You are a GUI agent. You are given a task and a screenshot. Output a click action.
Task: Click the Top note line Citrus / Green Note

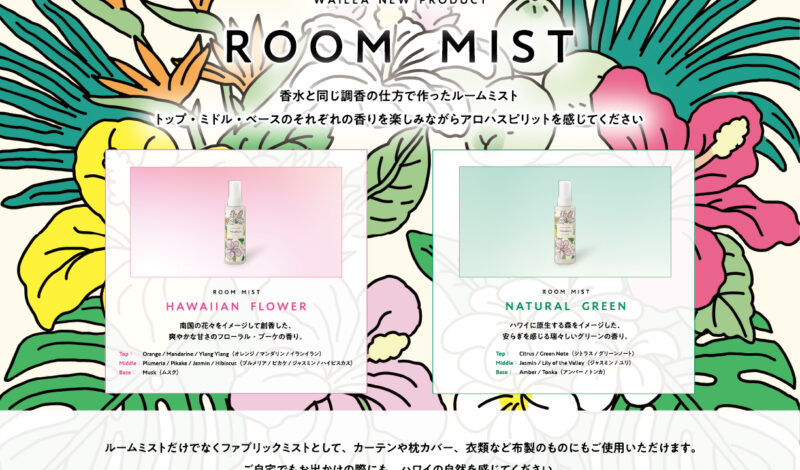tap(564, 353)
